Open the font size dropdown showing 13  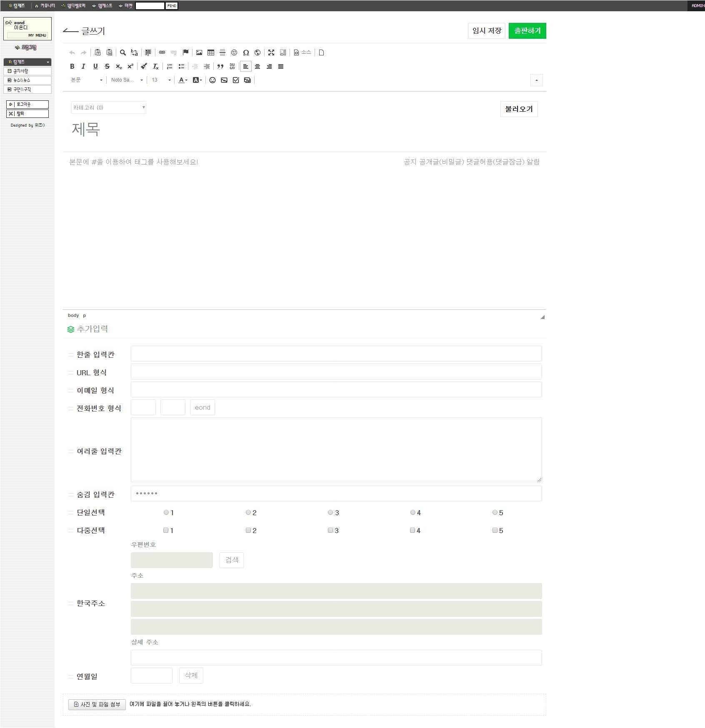(x=161, y=80)
